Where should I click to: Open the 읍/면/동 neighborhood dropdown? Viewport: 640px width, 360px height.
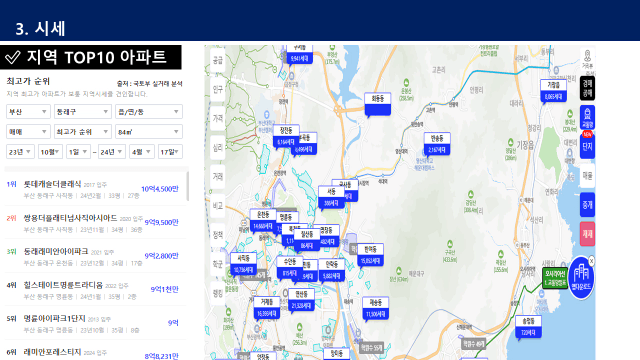(x=149, y=111)
